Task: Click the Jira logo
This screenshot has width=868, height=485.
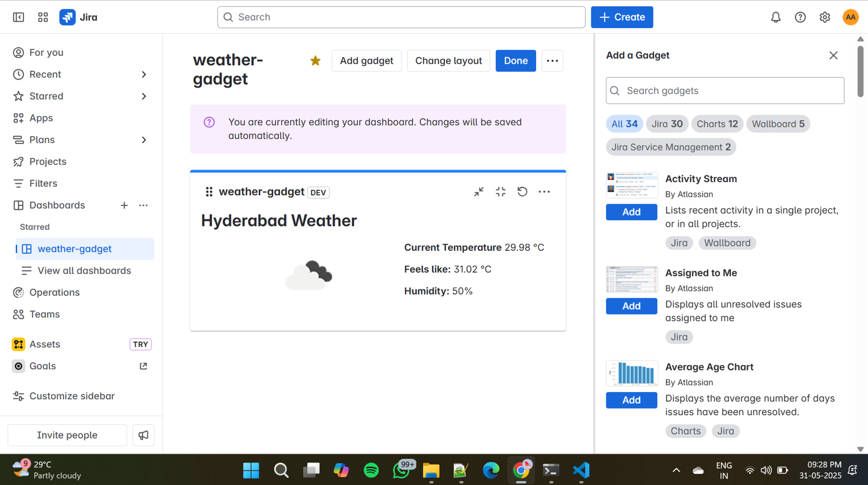Action: 79,17
